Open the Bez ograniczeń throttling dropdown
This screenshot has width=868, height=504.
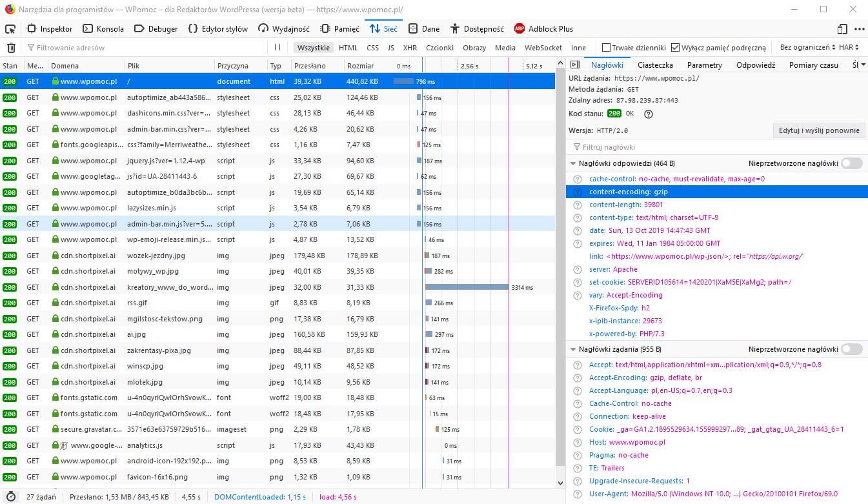(807, 48)
